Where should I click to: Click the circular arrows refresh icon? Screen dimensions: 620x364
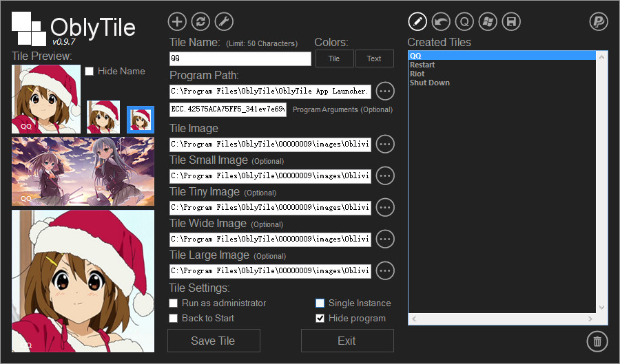point(200,21)
